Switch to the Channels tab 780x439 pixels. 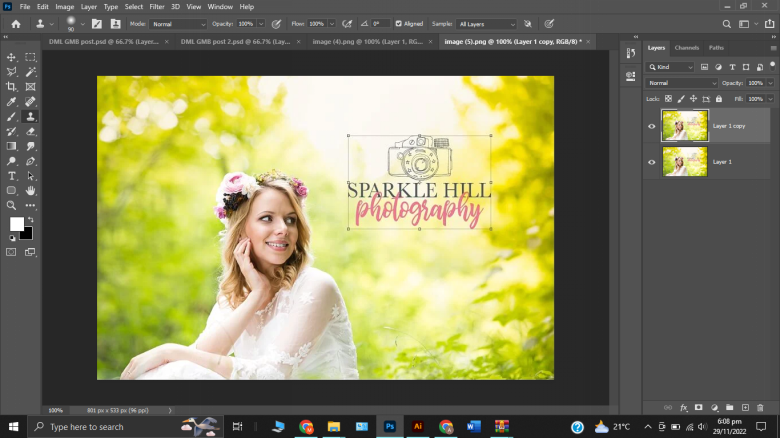[686, 48]
